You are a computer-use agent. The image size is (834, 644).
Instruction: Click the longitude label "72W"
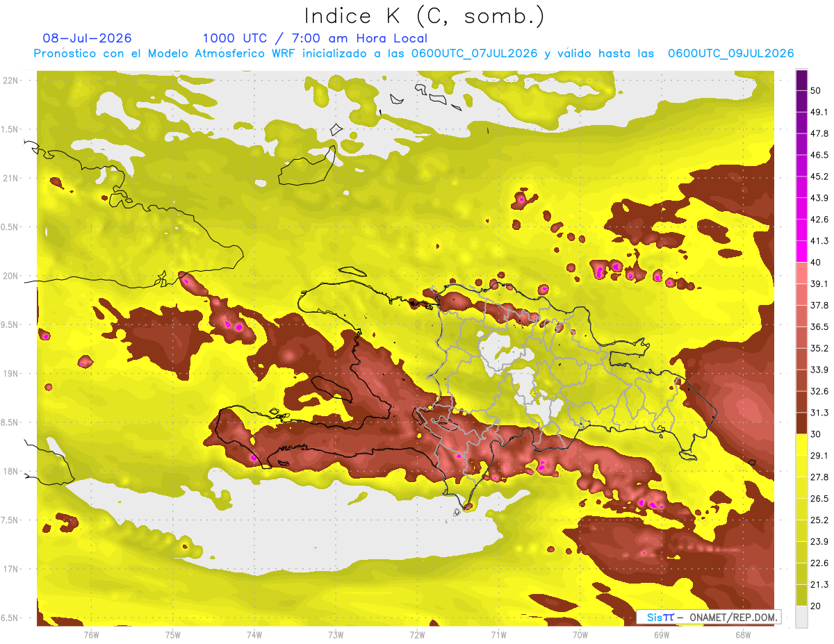pyautogui.click(x=417, y=635)
